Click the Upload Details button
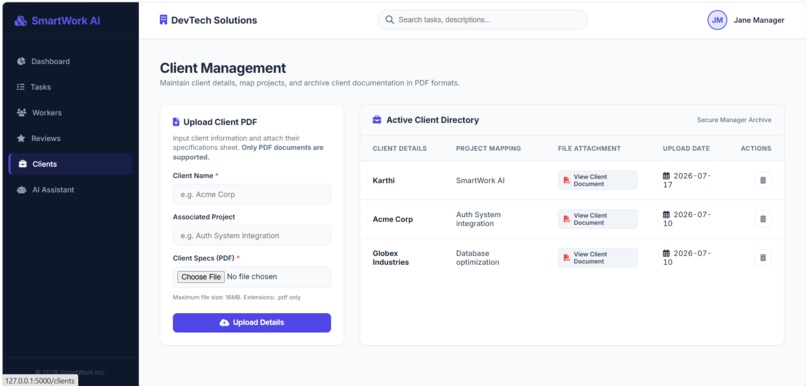 (252, 323)
